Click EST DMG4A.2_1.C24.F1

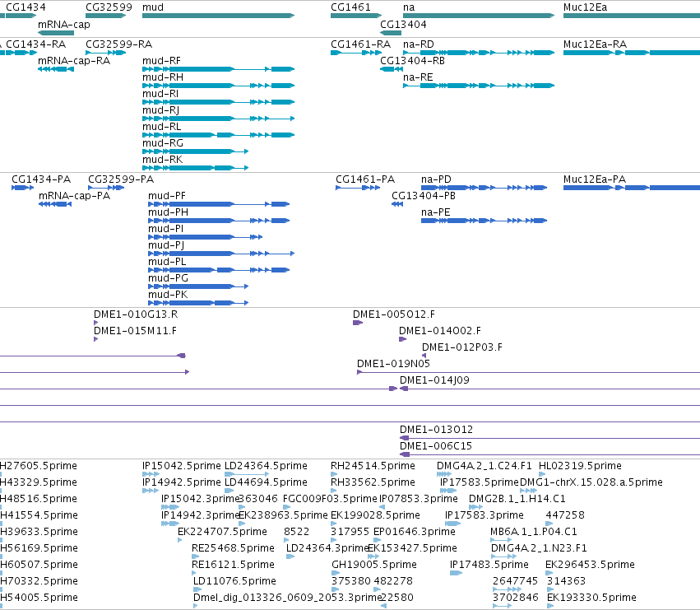444,474
